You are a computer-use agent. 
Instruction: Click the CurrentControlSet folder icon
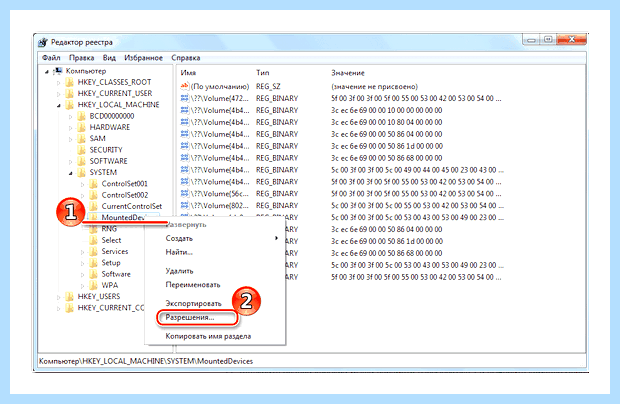coord(93,206)
